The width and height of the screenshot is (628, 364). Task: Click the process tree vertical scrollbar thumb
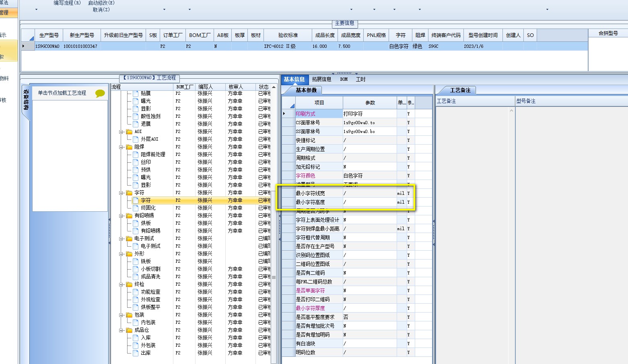(x=274, y=277)
